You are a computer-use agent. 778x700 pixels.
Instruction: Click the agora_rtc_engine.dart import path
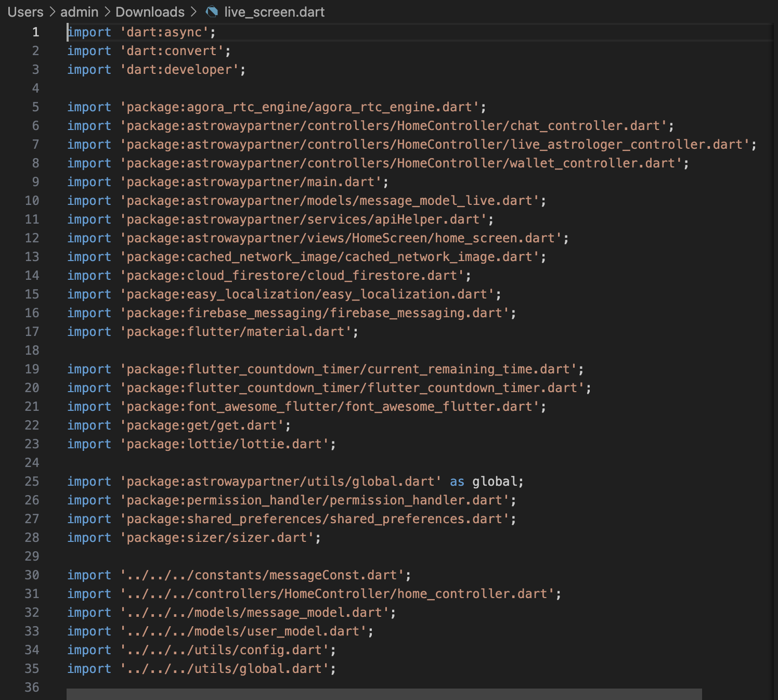tap(300, 107)
